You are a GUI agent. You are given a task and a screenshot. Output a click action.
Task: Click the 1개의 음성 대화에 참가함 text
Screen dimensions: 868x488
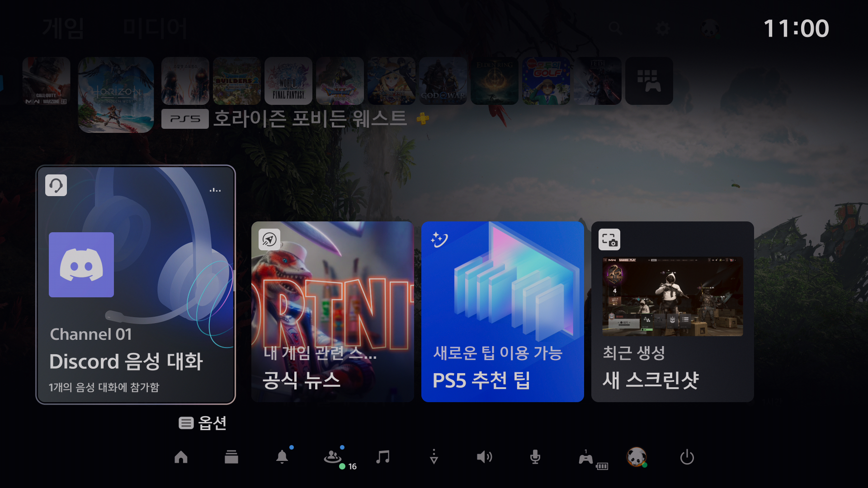104,387
